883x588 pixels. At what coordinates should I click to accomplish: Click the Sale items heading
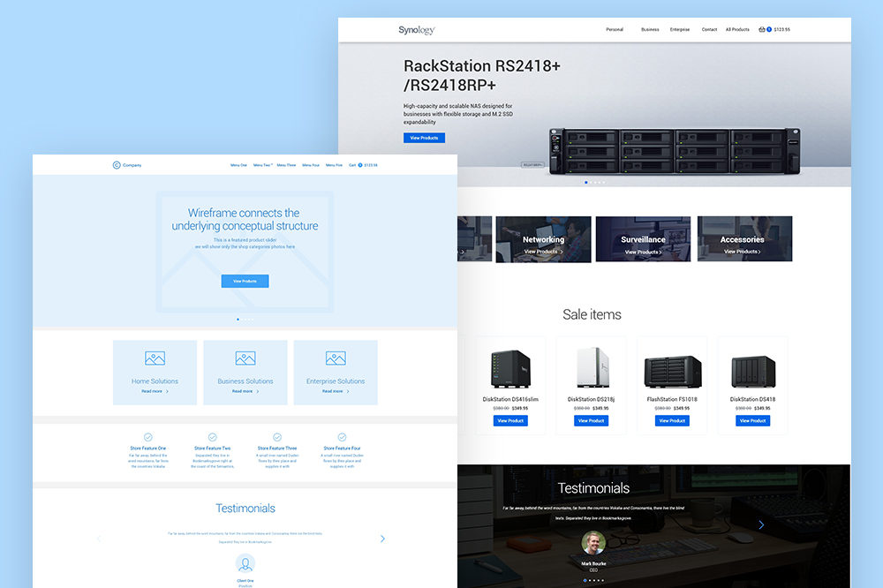(x=592, y=314)
